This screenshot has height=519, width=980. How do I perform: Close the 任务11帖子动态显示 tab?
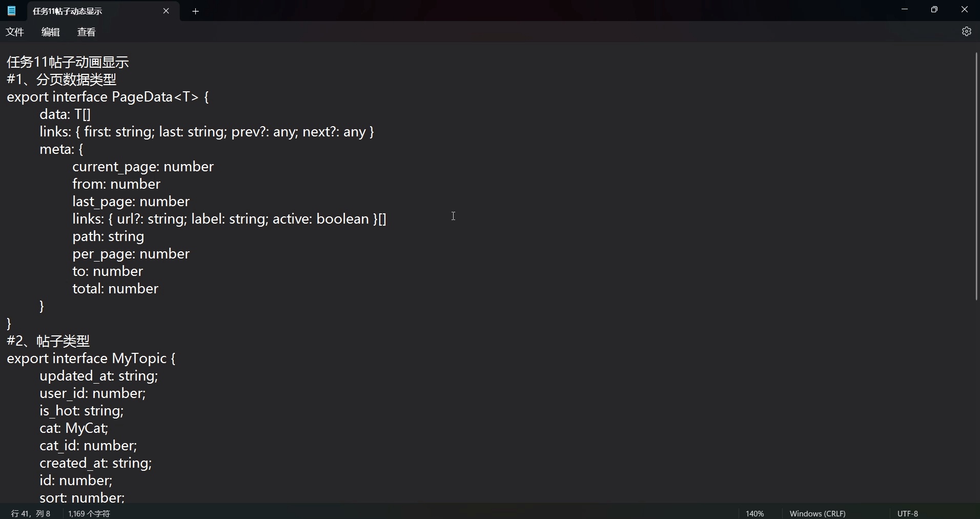point(167,11)
